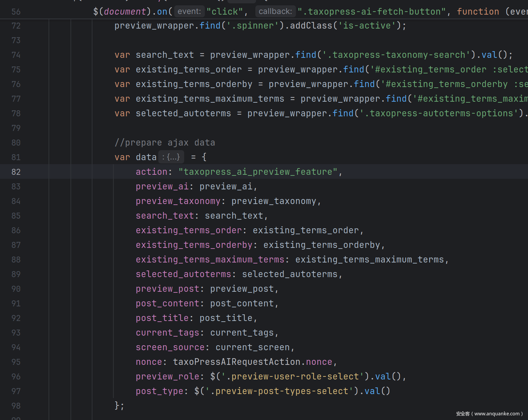Click the 'search_text' variable declaration on line 74
Image resolution: width=528 pixels, height=420 pixels.
point(165,55)
